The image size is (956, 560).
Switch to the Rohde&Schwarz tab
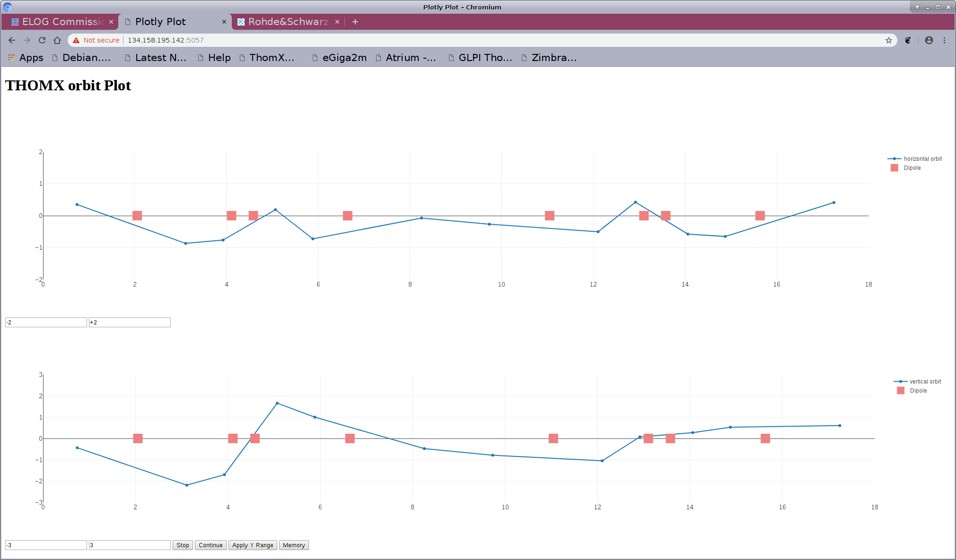click(x=286, y=22)
